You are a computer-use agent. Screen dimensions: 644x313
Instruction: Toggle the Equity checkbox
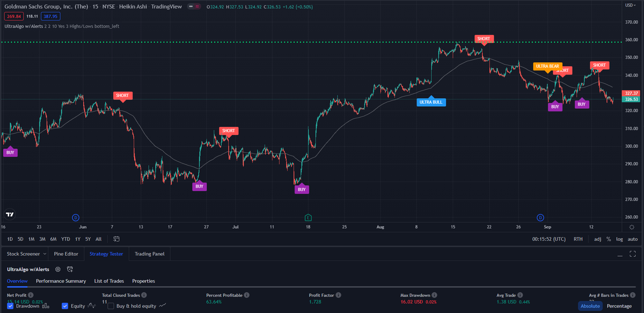coord(65,306)
